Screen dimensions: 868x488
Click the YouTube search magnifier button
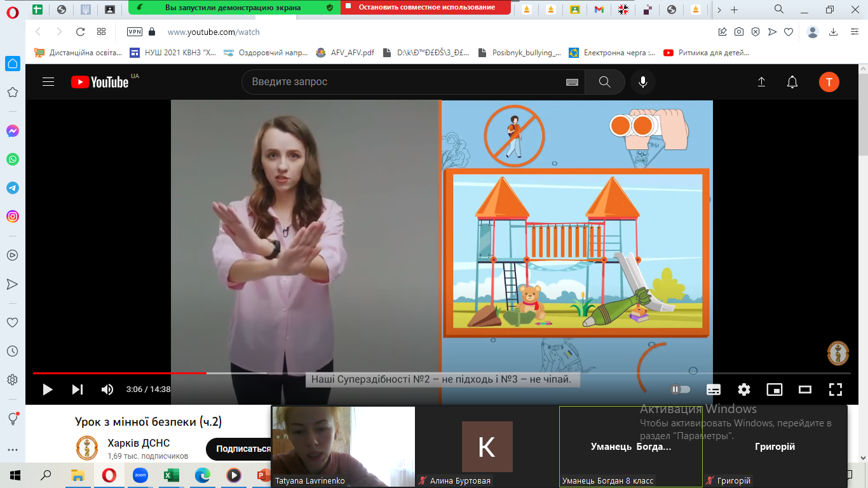coord(604,82)
